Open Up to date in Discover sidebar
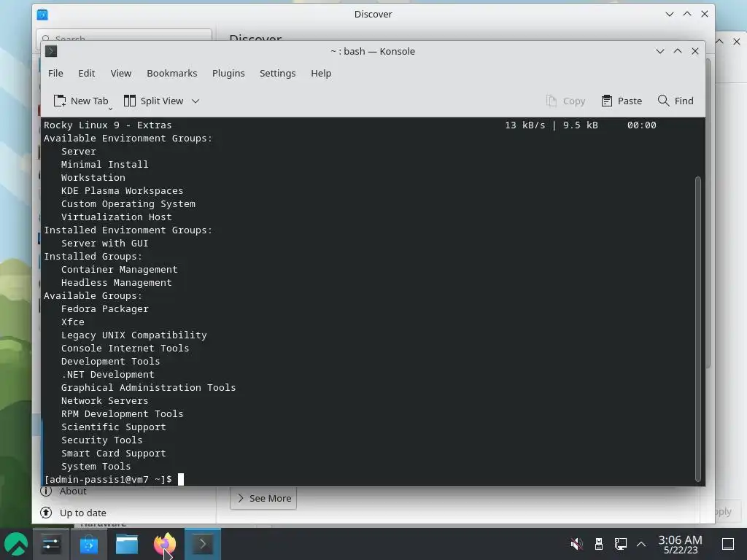The height and width of the screenshot is (560, 747). pyautogui.click(x=73, y=513)
